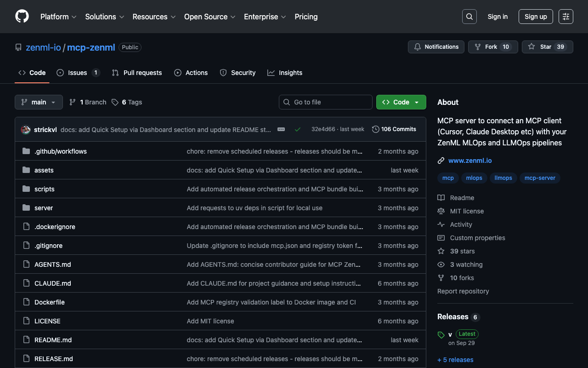The height and width of the screenshot is (368, 588).
Task: Star the mcp-zenml repository
Action: (x=547, y=47)
